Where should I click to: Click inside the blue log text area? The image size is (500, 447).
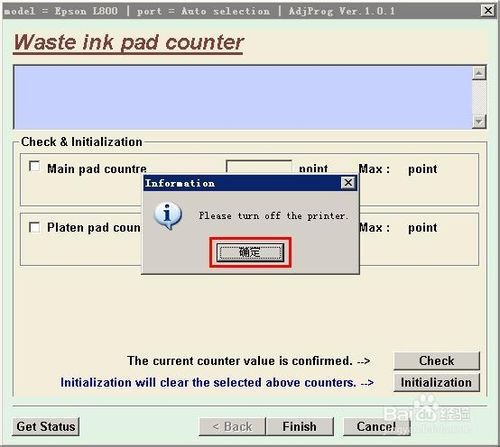click(243, 97)
